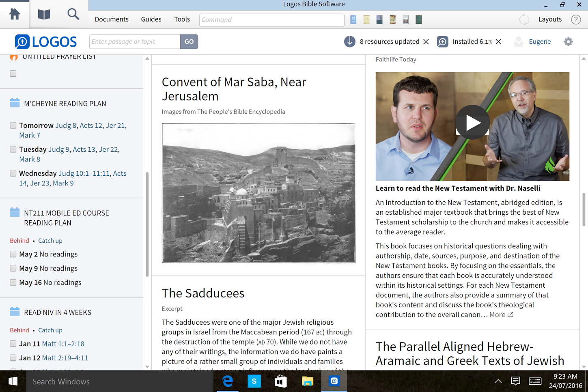Check the Wednesday reading checkbox
The image size is (588, 392).
[13, 173]
